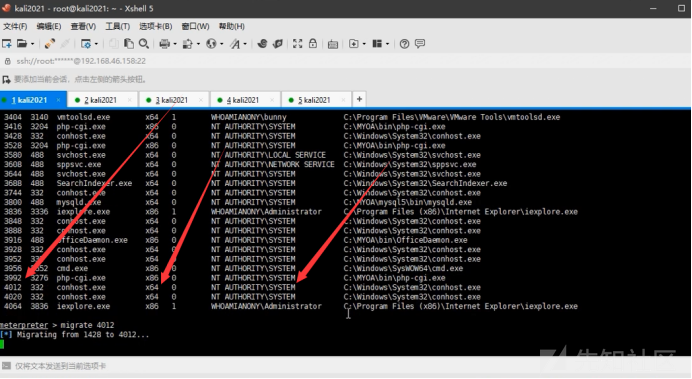
Task: Click the WHOAMIANONY\bunny user entry
Action: click(248, 117)
